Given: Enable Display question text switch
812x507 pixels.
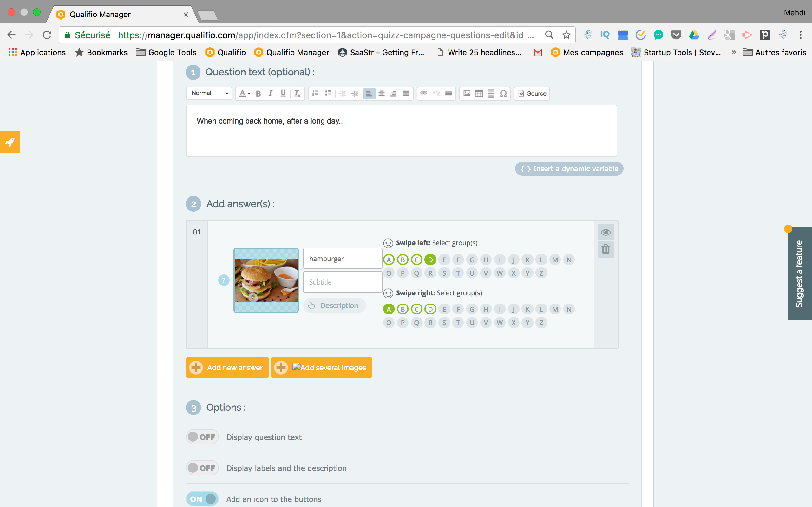Looking at the screenshot, I should coord(202,437).
